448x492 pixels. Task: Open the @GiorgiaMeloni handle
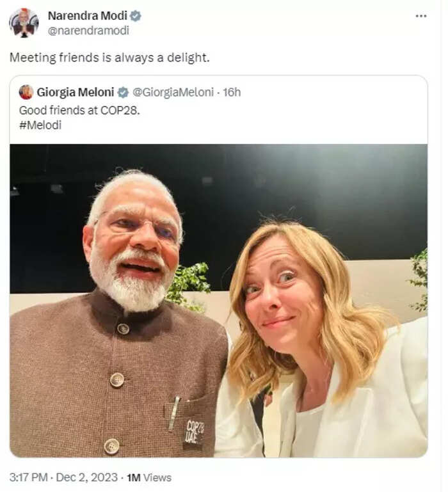tap(173, 92)
